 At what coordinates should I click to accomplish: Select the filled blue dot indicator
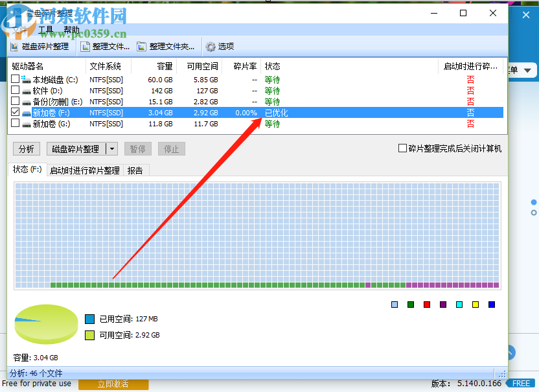coord(534,202)
